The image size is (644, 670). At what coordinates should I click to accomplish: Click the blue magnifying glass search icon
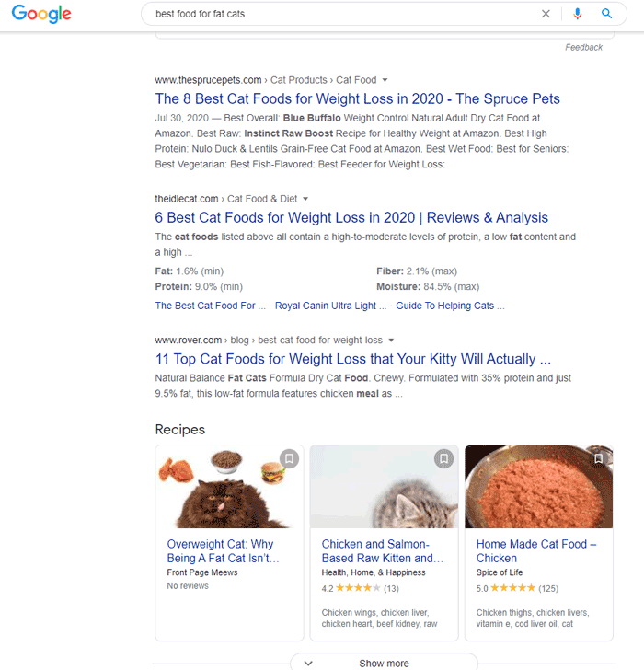point(606,14)
